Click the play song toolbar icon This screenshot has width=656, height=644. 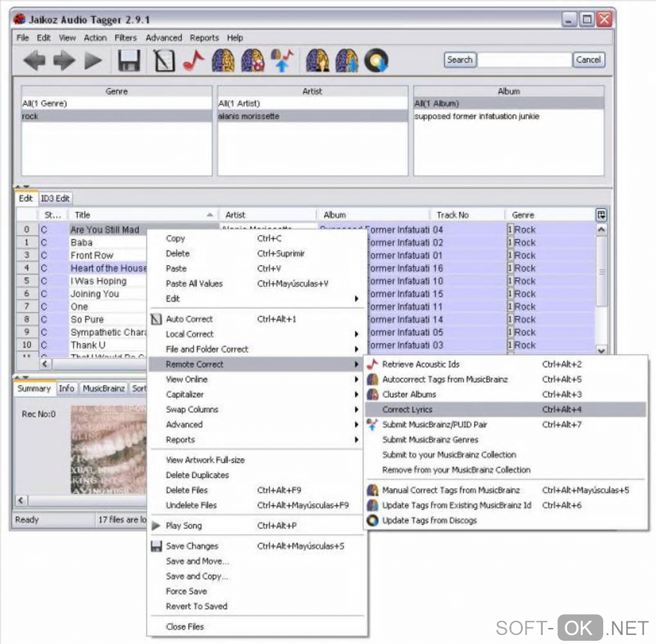click(93, 60)
